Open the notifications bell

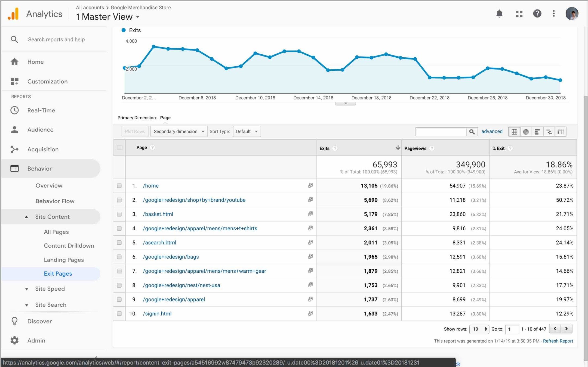tap(499, 14)
